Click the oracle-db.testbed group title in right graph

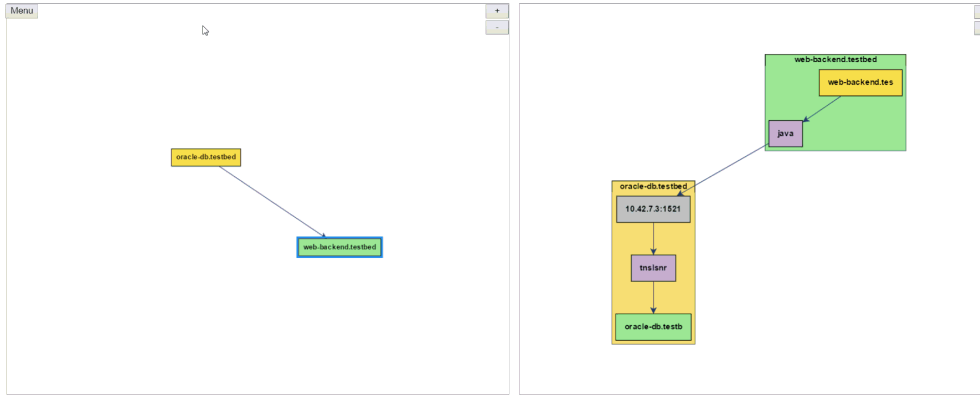(653, 186)
